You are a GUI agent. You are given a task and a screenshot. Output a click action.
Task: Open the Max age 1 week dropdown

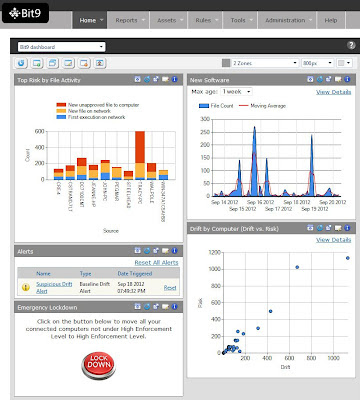(x=236, y=92)
